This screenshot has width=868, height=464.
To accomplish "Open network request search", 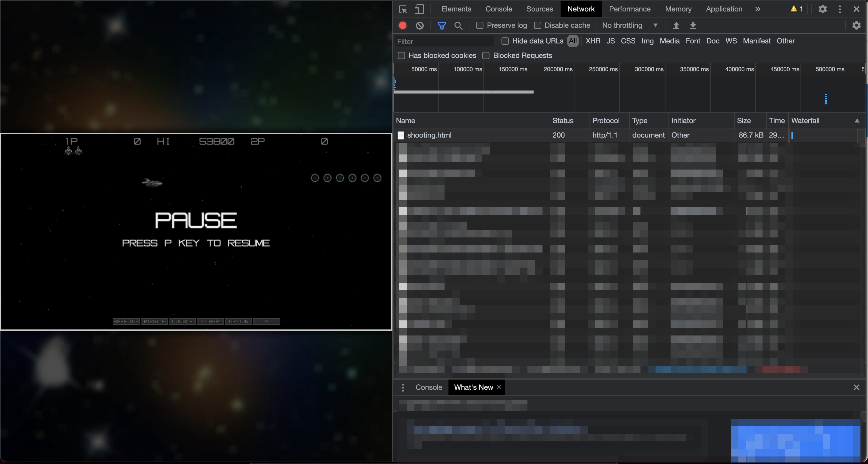I will pyautogui.click(x=458, y=25).
